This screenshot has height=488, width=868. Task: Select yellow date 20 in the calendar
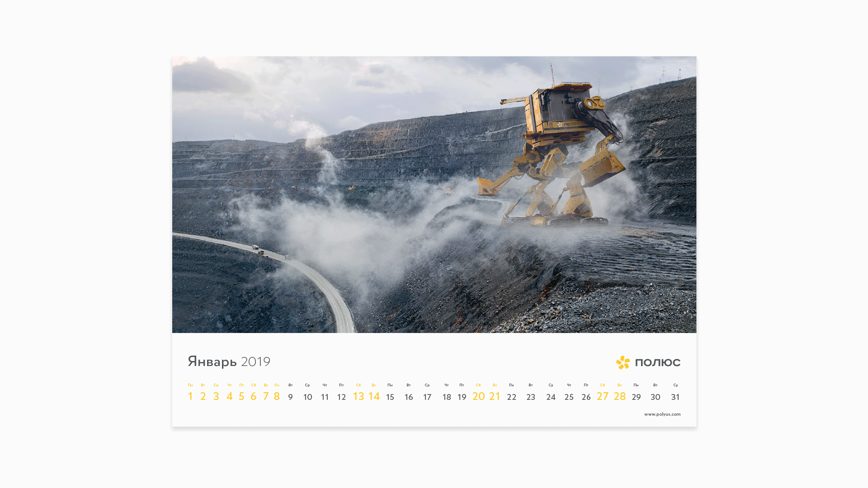click(478, 396)
